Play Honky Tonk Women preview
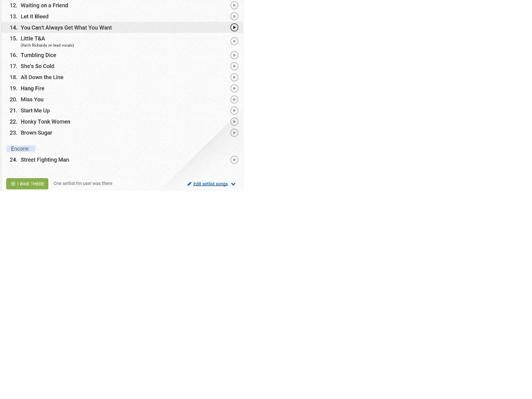Image resolution: width=532 pixels, height=399 pixels. (234, 122)
